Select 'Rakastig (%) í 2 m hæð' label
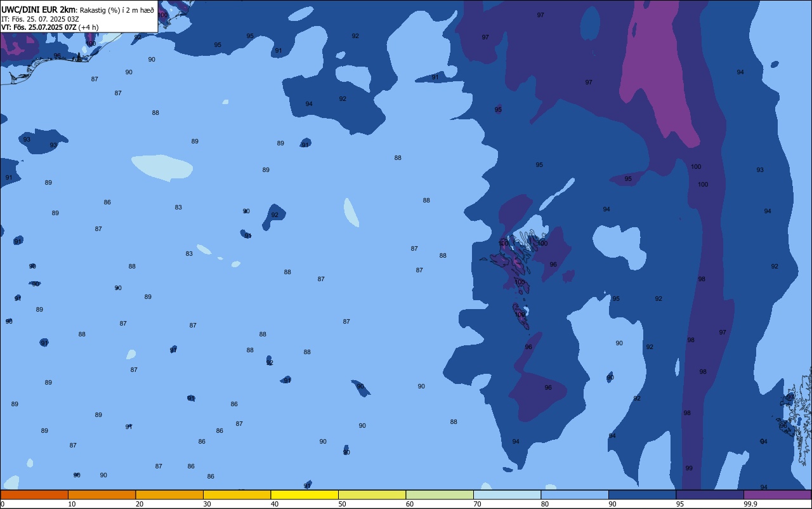The height and width of the screenshot is (509, 812). [x=117, y=10]
